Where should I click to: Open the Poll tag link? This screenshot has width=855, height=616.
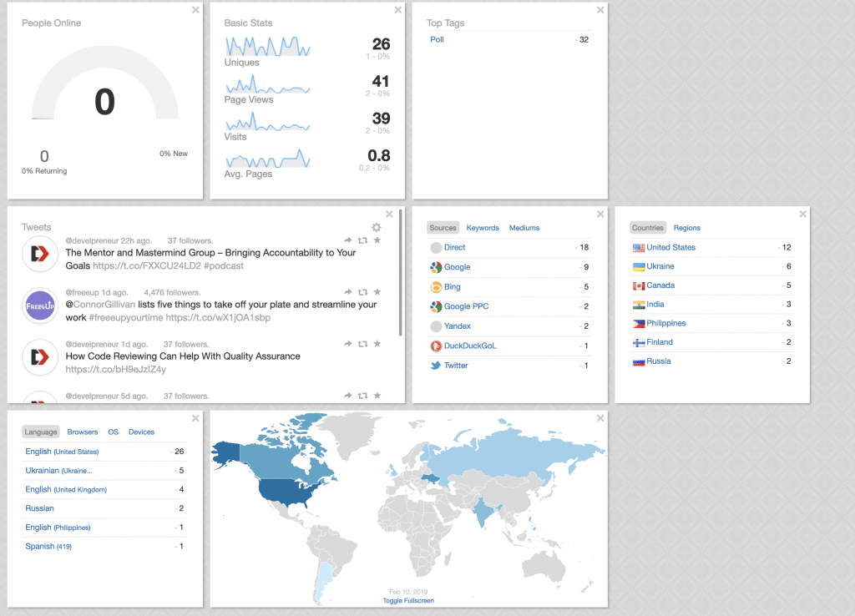pos(437,39)
